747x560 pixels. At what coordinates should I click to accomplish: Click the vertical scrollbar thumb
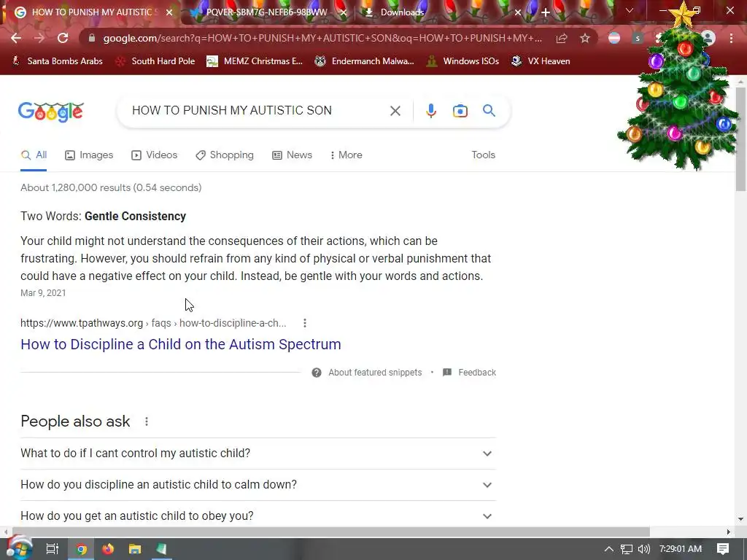tap(740, 139)
